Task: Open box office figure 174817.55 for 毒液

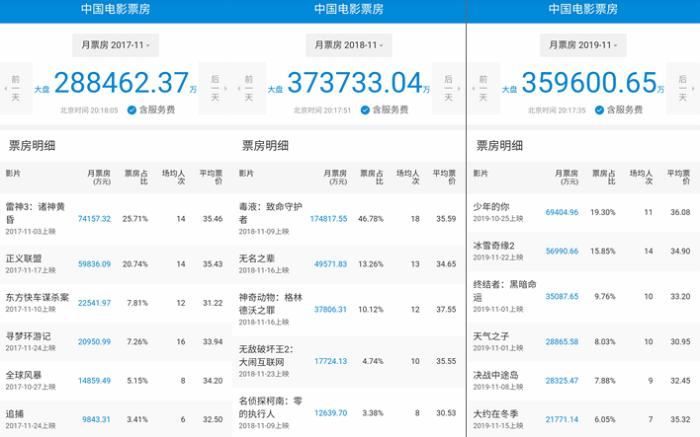Action: (x=328, y=218)
